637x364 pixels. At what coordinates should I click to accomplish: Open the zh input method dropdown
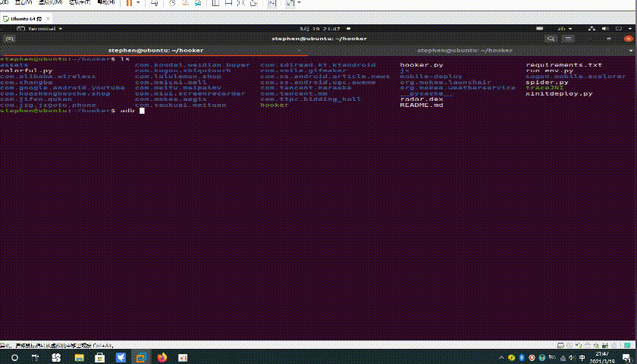point(565,29)
